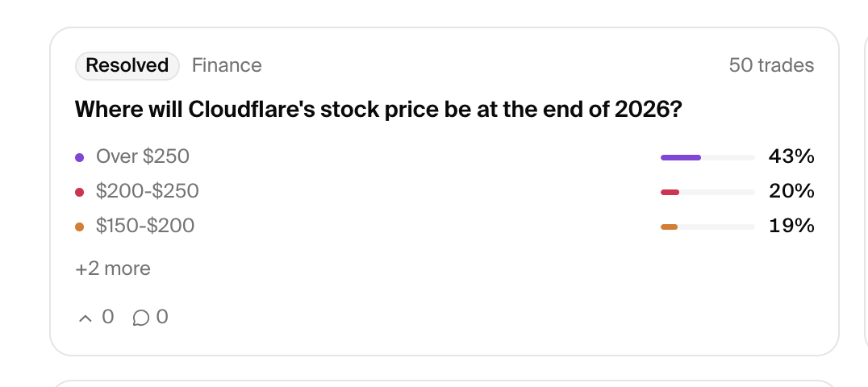The height and width of the screenshot is (387, 868).
Task: Click the red $200-$250 progress bar
Action: pos(707,192)
